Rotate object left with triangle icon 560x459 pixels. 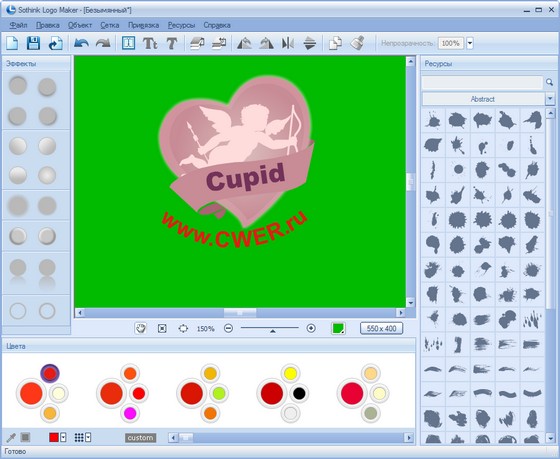point(244,43)
